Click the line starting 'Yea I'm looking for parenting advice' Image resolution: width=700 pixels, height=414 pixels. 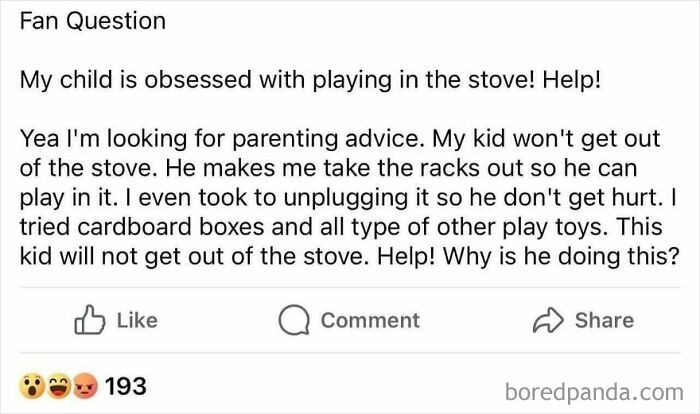click(340, 139)
